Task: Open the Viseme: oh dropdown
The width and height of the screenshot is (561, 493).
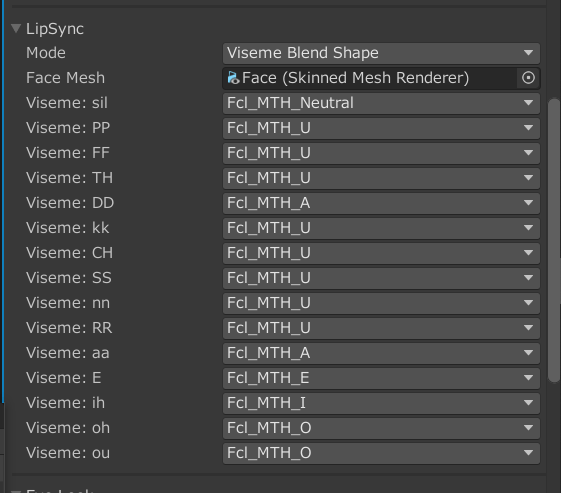Action: pyautogui.click(x=381, y=428)
